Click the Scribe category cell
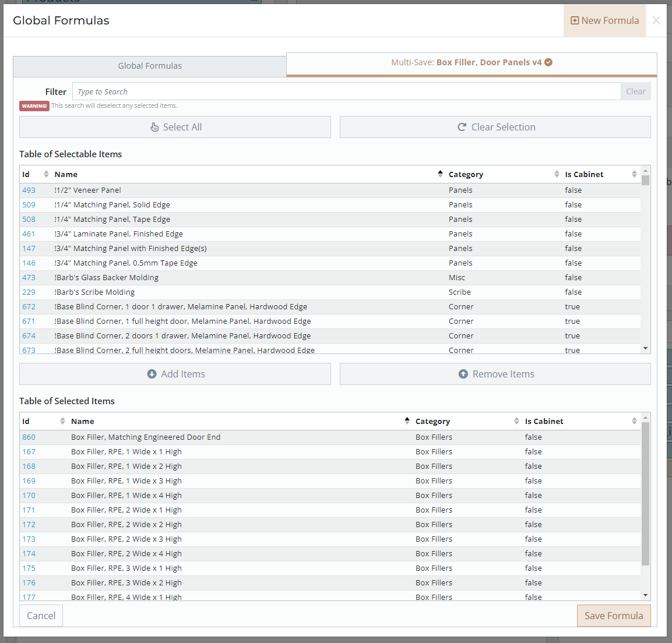672x643 pixels. [x=459, y=292]
